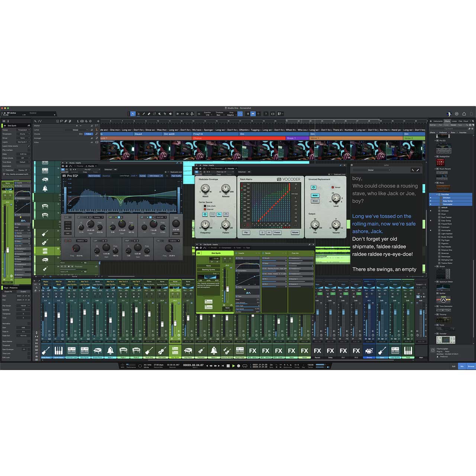Click the zoom magnifier icon in the toolbar
The image size is (476, 476).
pyautogui.click(x=187, y=113)
